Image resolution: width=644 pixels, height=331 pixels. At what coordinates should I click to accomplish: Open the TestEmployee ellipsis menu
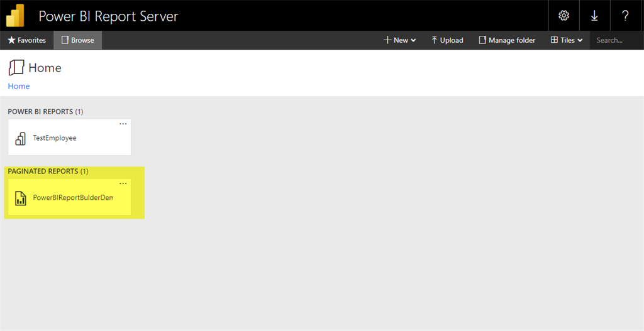point(123,124)
